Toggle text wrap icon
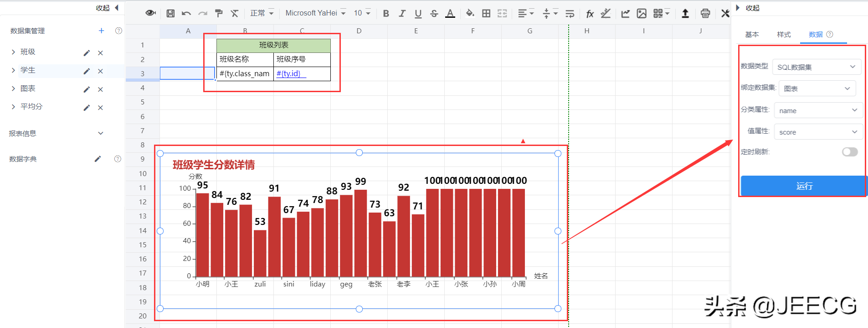Image resolution: width=868 pixels, height=328 pixels. point(570,14)
